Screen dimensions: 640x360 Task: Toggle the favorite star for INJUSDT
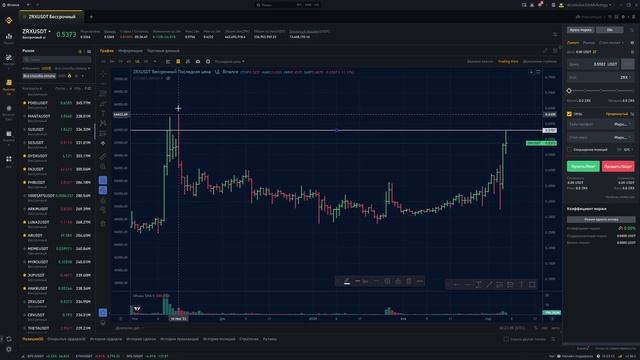24,169
